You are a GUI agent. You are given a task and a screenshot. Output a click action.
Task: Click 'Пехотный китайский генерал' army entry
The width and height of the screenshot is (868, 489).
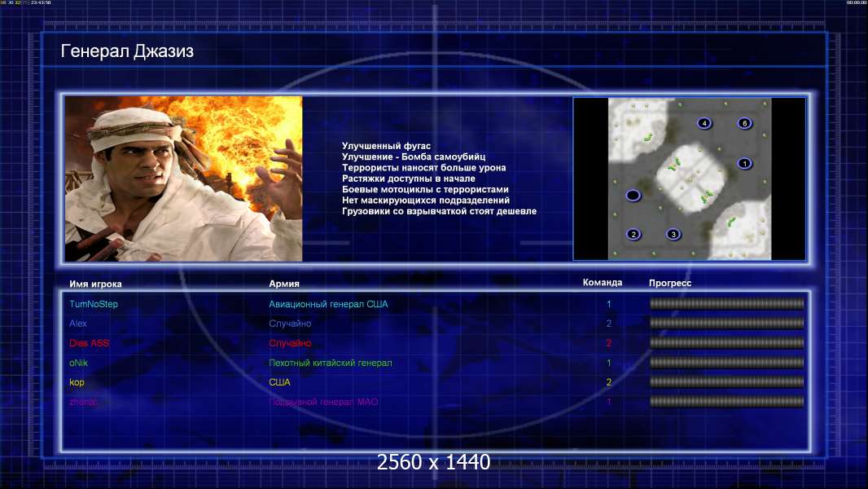tap(331, 363)
